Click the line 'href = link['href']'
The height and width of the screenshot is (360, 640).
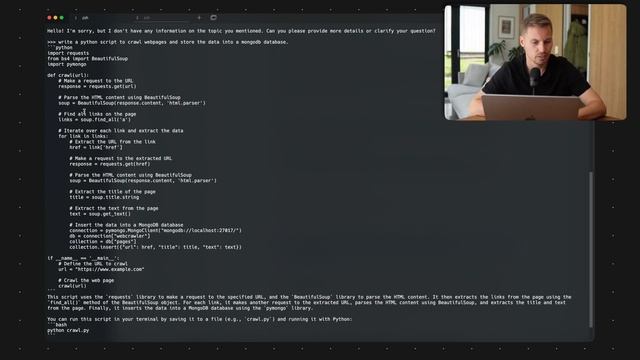click(96, 147)
